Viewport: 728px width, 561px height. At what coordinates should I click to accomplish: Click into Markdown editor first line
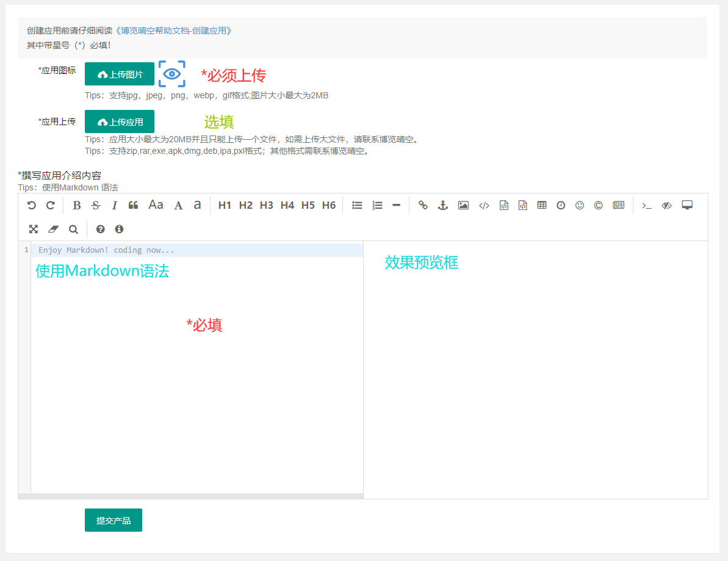pyautogui.click(x=197, y=250)
